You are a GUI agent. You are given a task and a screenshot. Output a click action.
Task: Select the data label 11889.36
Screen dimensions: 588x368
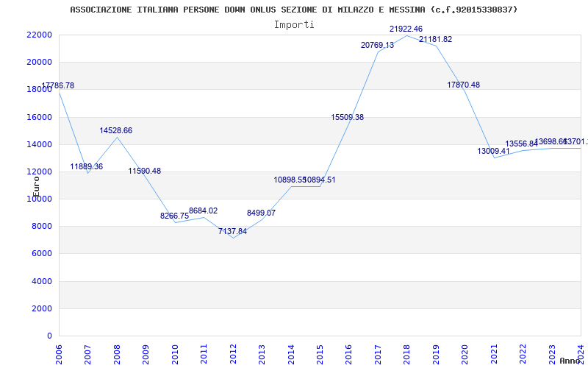tap(86, 167)
